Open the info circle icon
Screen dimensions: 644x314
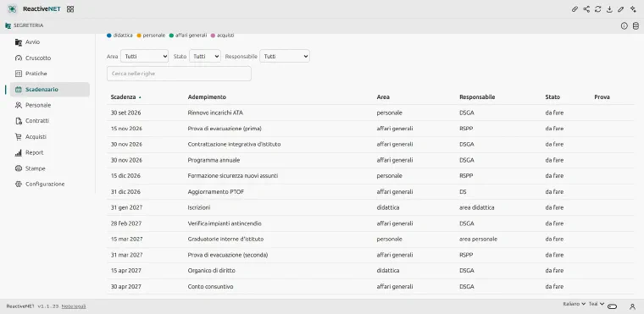pos(625,26)
